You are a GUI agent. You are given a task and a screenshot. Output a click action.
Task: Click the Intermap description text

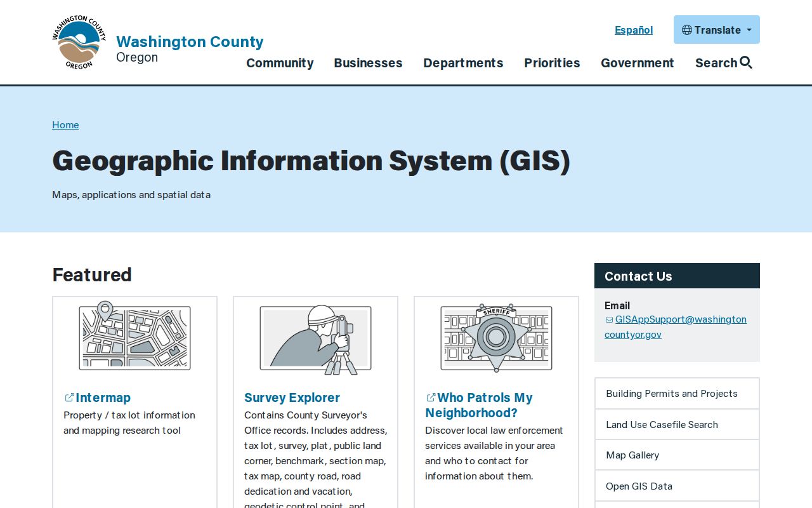point(129,423)
